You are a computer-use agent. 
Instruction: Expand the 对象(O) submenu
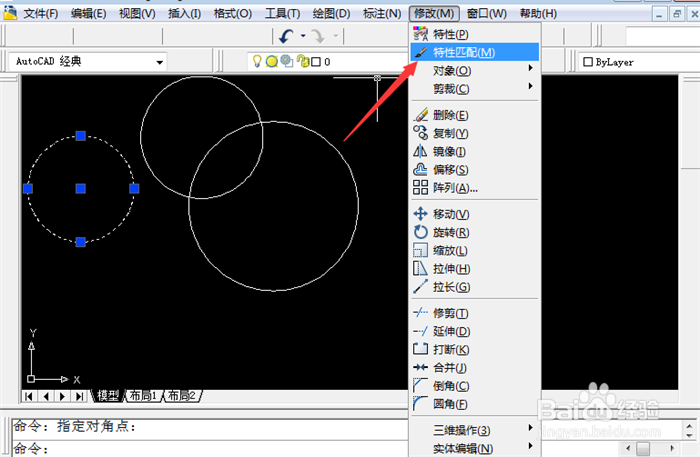tap(530, 68)
